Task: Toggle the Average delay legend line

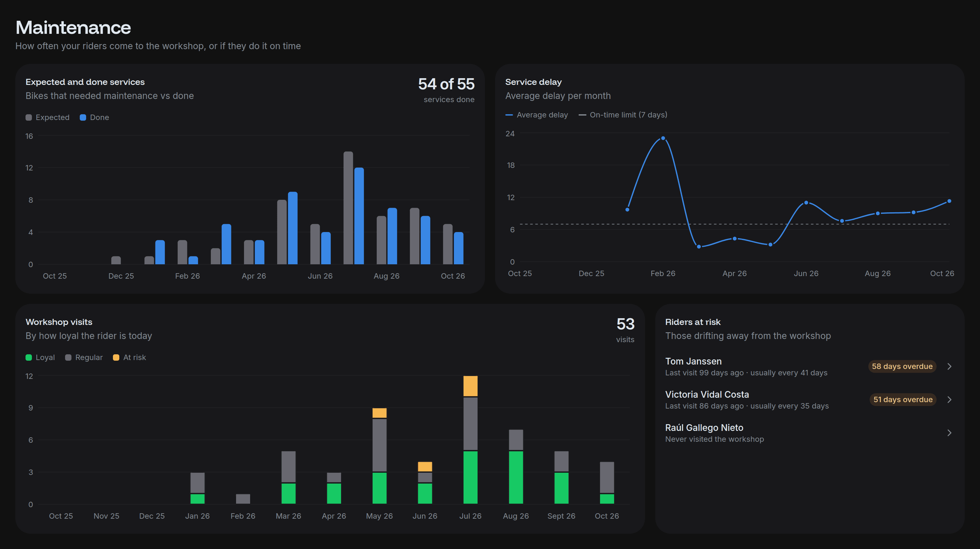Action: [x=509, y=115]
